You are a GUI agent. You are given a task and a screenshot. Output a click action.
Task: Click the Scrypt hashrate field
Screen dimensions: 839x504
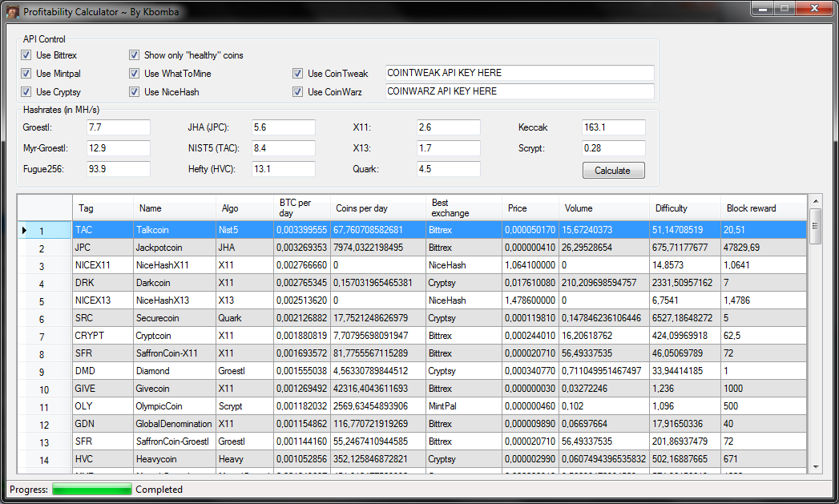pos(614,148)
